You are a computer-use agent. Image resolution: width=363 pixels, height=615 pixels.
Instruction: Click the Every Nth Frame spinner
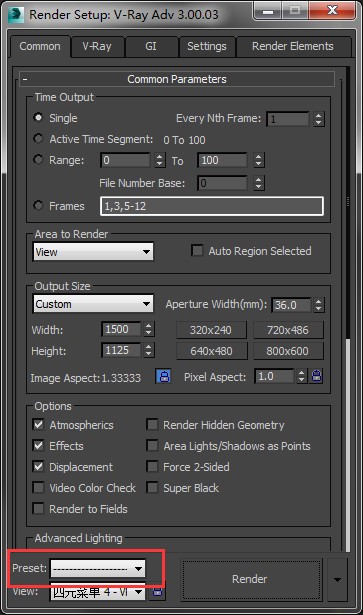[x=319, y=118]
